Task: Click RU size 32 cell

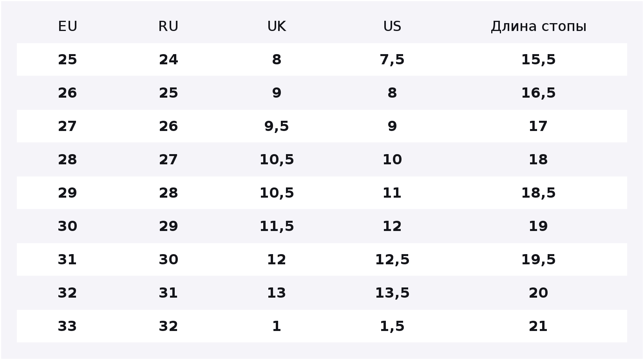Action: click(168, 326)
